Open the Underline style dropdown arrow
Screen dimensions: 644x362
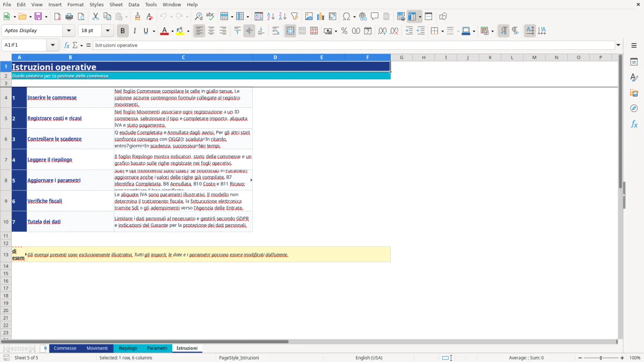tap(153, 31)
